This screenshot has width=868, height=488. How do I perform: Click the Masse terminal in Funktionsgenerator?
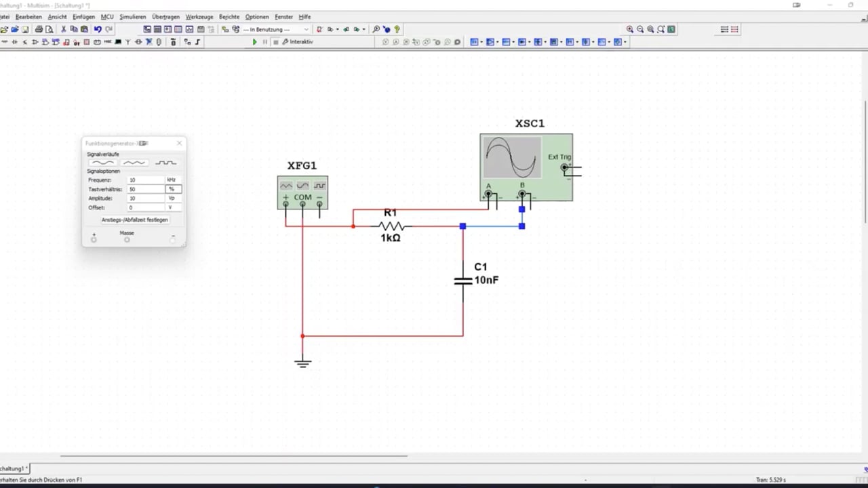click(x=127, y=239)
